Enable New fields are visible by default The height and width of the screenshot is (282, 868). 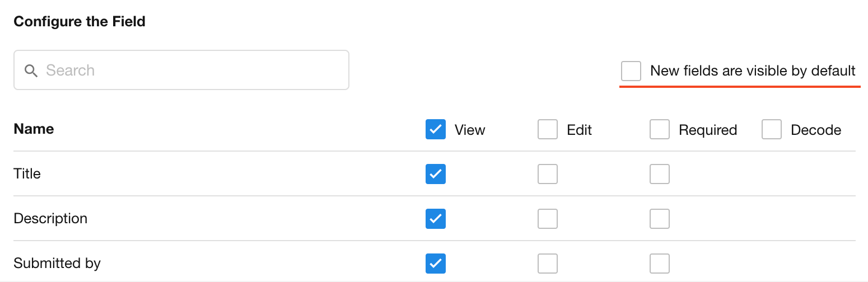[631, 71]
